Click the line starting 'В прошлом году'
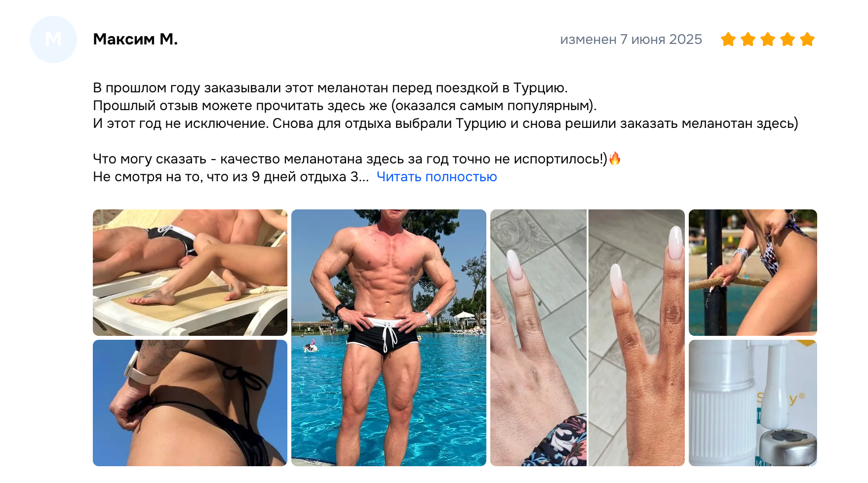Image resolution: width=868 pixels, height=483 pixels. coord(330,88)
